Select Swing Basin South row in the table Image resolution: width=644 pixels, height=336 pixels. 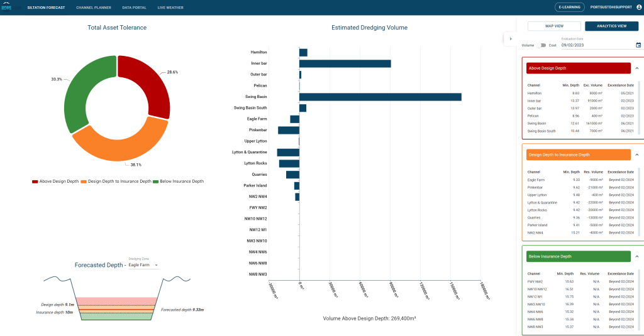point(580,131)
